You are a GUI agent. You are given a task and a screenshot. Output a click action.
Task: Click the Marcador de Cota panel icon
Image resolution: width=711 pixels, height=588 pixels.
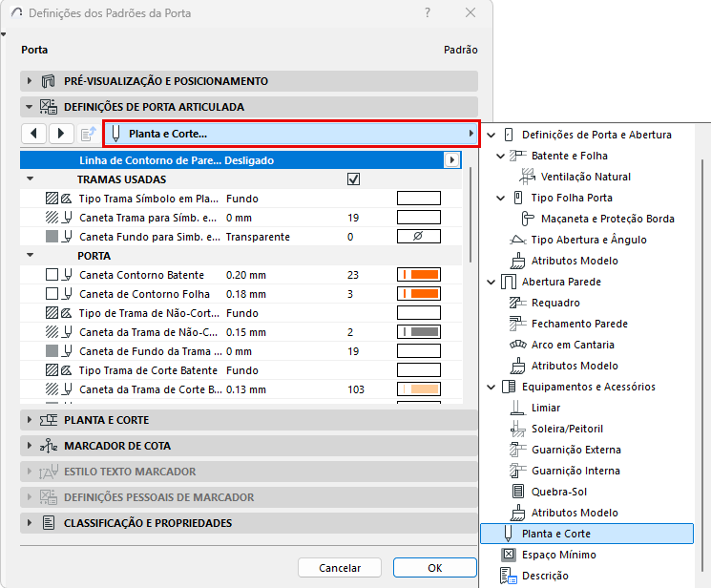(x=49, y=446)
